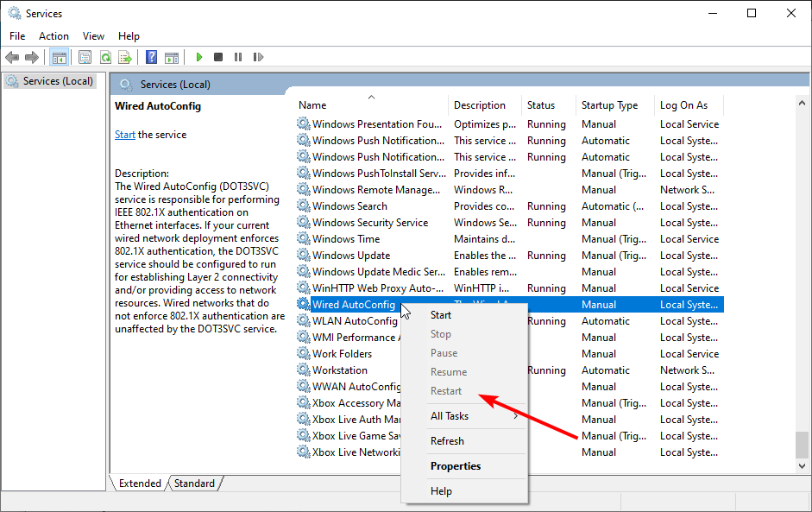The height and width of the screenshot is (512, 812).
Task: Click 'Maintains d...' description of Windows Time
Action: [x=484, y=239]
